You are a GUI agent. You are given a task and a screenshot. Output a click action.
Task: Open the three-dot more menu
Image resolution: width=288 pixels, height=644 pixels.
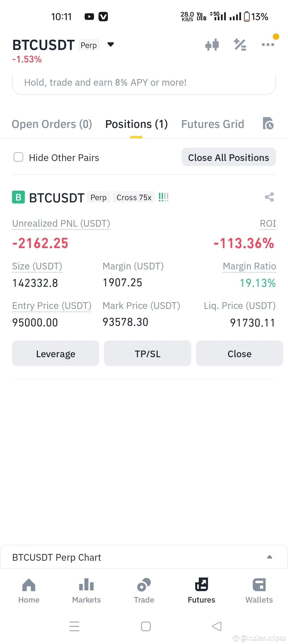(268, 45)
